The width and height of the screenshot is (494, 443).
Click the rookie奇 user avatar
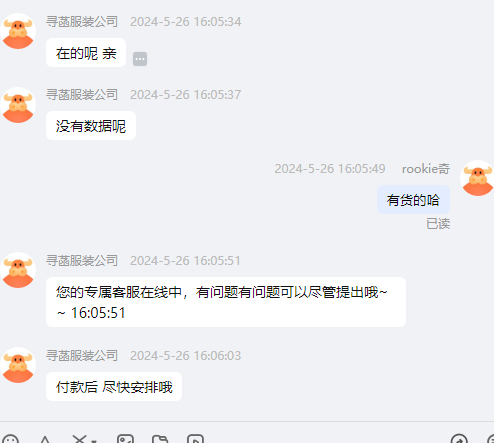pyautogui.click(x=478, y=178)
